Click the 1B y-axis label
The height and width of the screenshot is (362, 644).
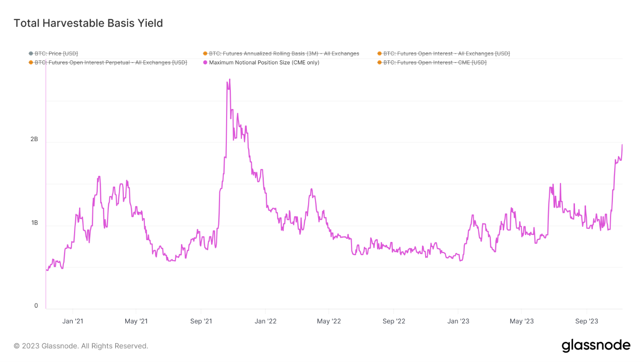tap(34, 223)
